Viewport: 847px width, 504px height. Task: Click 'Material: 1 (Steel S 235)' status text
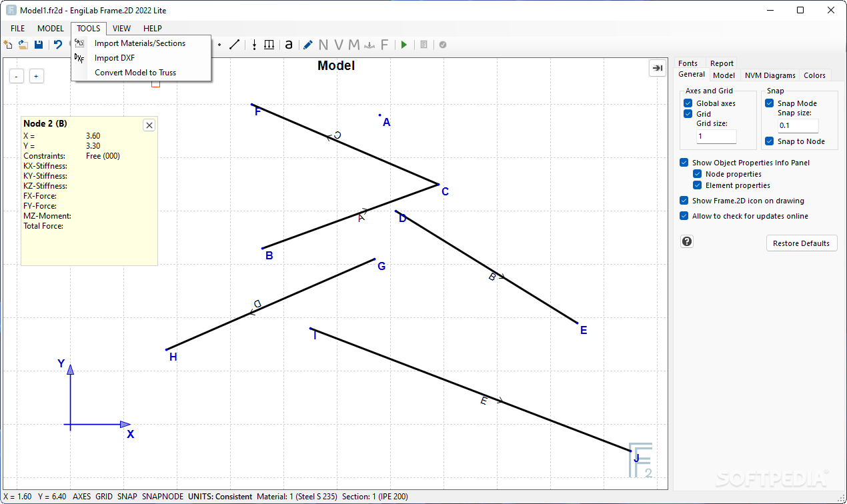[297, 497]
